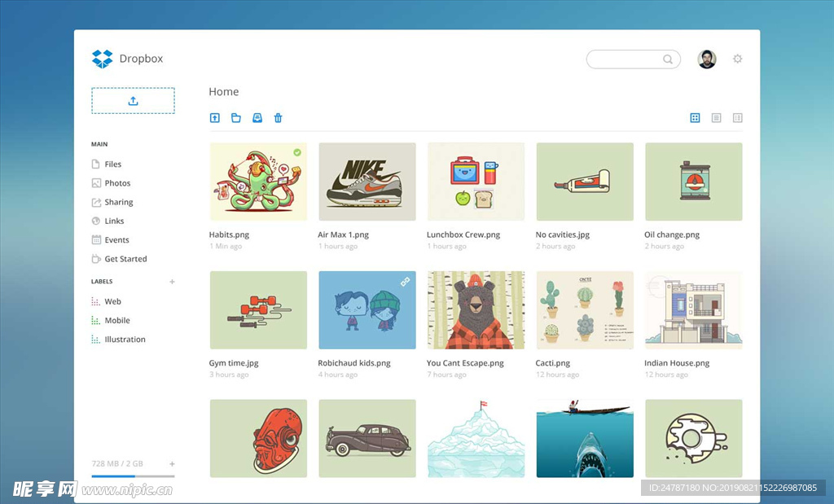Click the file name "Air Max 1.png"

(343, 235)
